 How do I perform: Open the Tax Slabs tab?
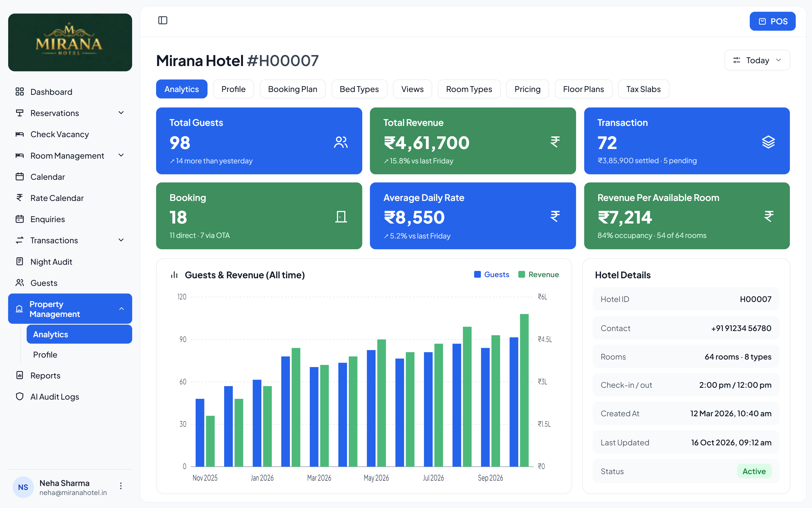coord(644,89)
